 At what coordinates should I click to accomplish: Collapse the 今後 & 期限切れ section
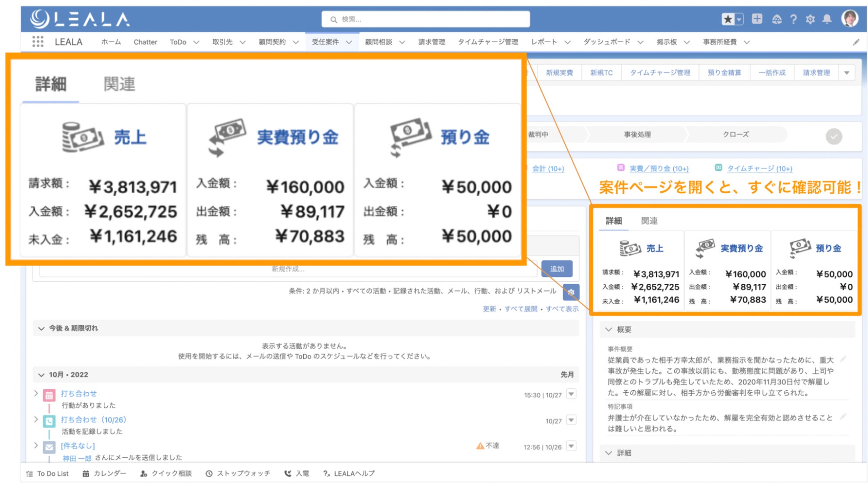pos(41,328)
